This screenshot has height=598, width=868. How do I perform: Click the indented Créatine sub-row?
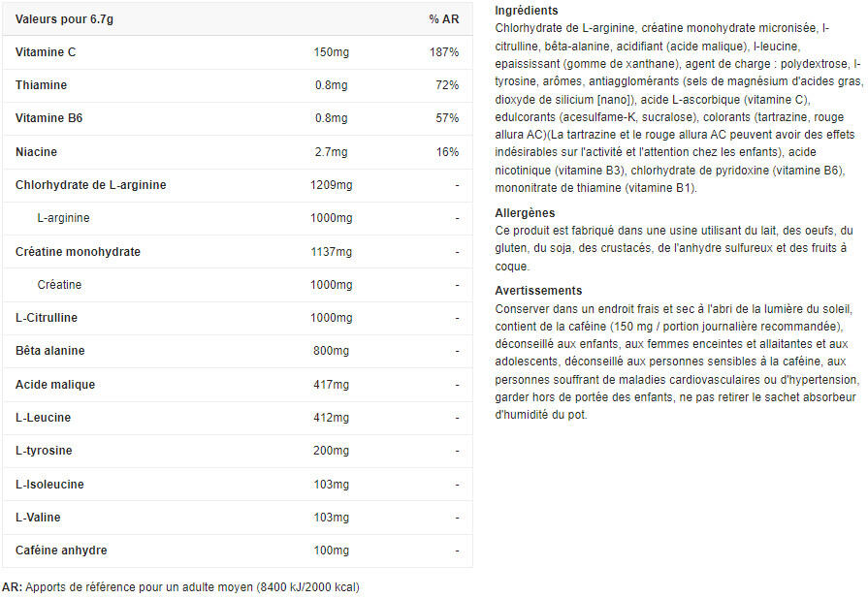(59, 285)
